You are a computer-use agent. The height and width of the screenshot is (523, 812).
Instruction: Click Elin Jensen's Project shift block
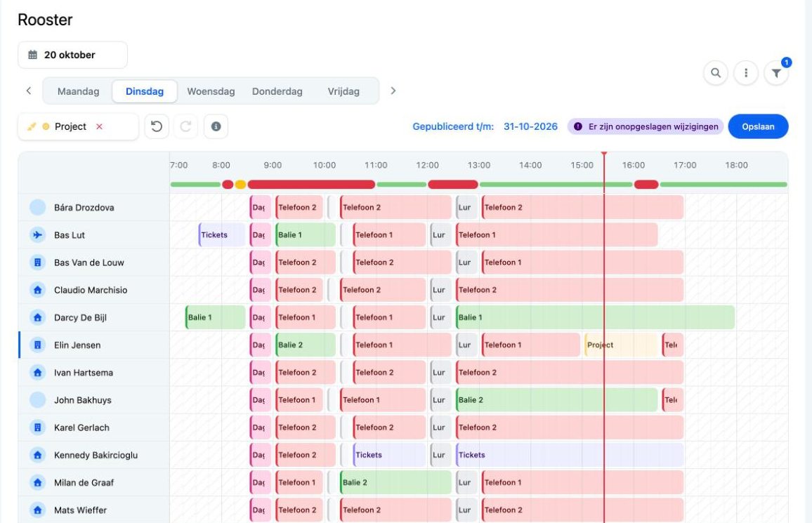point(620,345)
